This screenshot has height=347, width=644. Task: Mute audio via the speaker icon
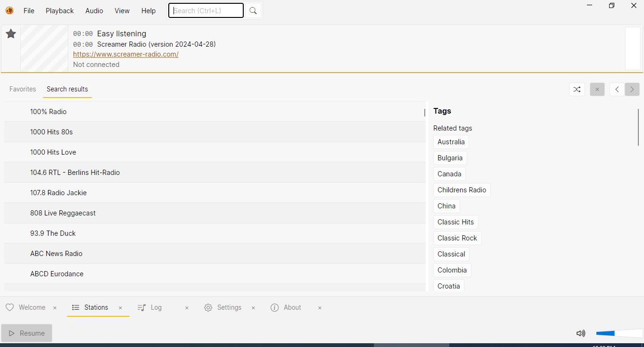581,333
